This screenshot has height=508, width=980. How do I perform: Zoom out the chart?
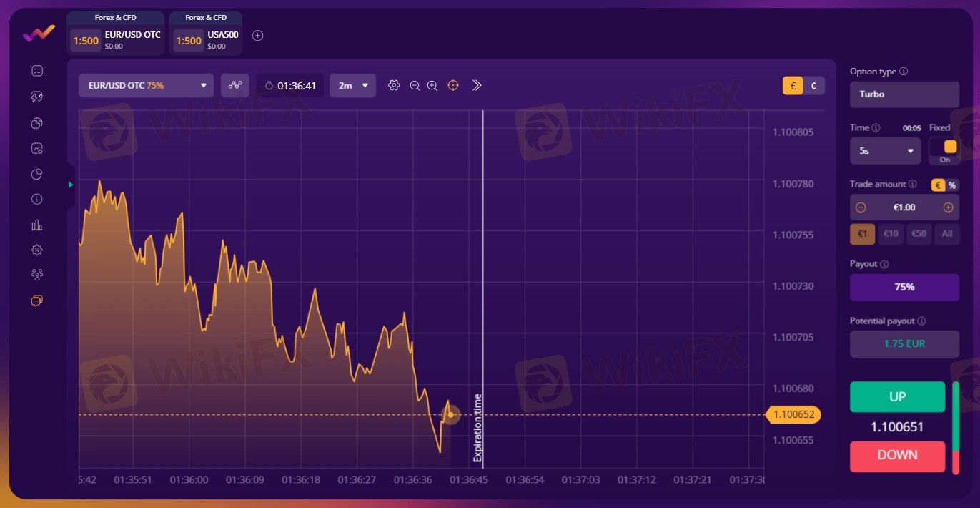(415, 85)
